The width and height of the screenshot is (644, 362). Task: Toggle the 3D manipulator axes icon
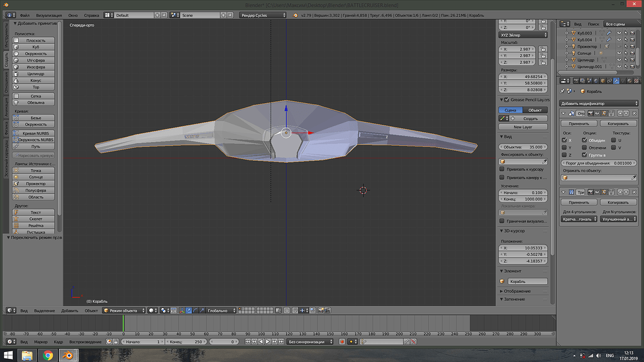pyautogui.click(x=182, y=310)
